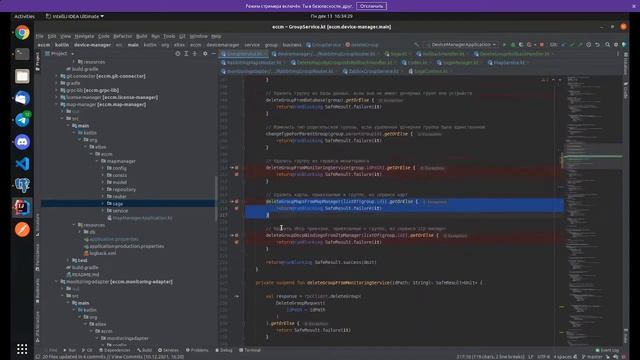Toggle breakpoint on deleteGroupFromMonitoringService line

(236, 168)
